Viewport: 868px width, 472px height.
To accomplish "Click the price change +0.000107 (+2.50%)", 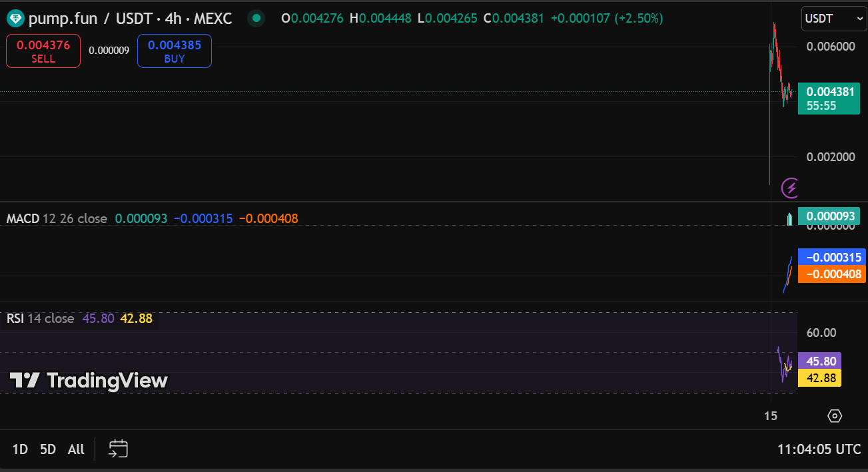I will (607, 19).
